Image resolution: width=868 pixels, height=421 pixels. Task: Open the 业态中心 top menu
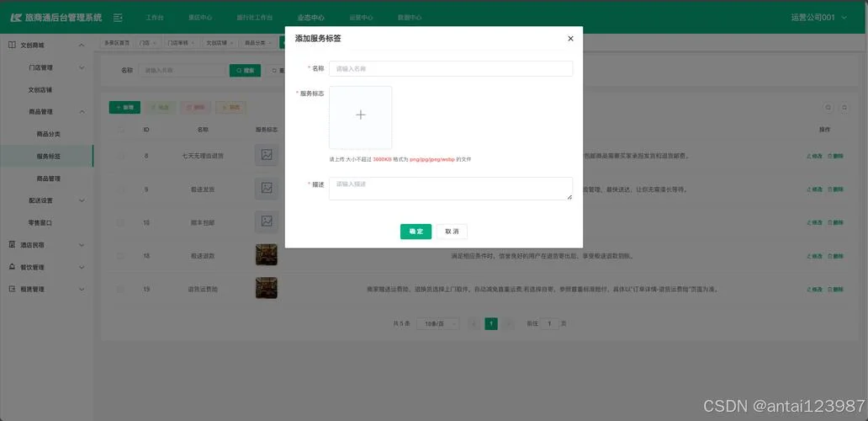pyautogui.click(x=310, y=18)
